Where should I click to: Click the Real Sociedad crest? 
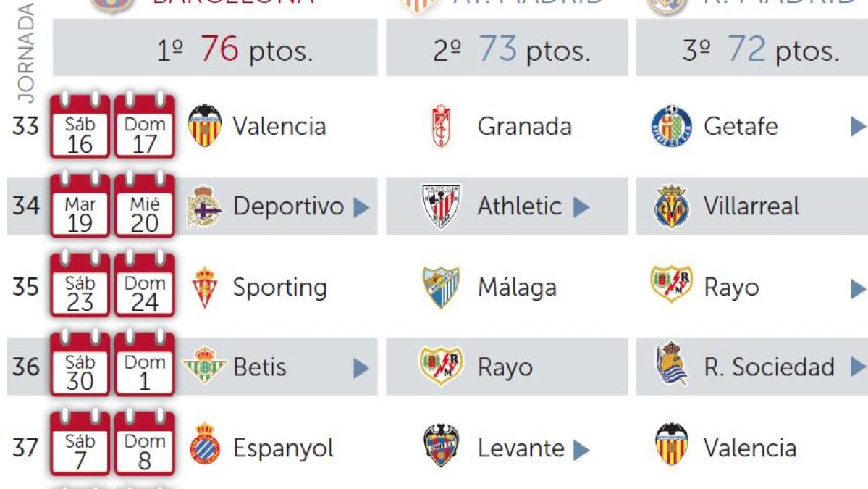click(x=671, y=363)
